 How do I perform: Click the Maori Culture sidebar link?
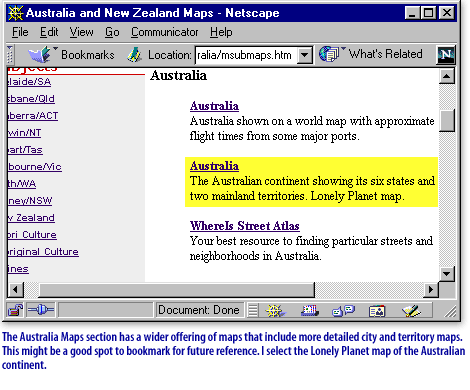[x=32, y=235]
